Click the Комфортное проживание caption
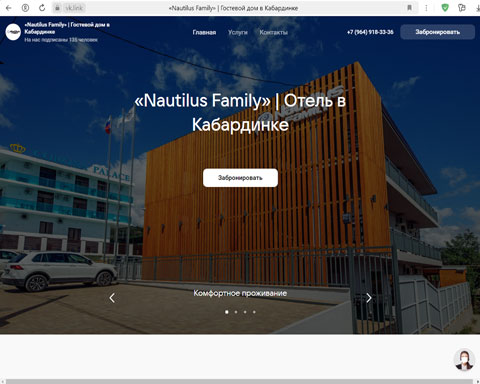 pos(240,293)
